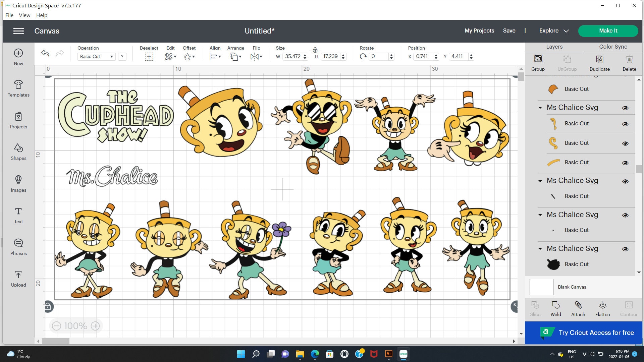Open the File menu

pos(9,15)
